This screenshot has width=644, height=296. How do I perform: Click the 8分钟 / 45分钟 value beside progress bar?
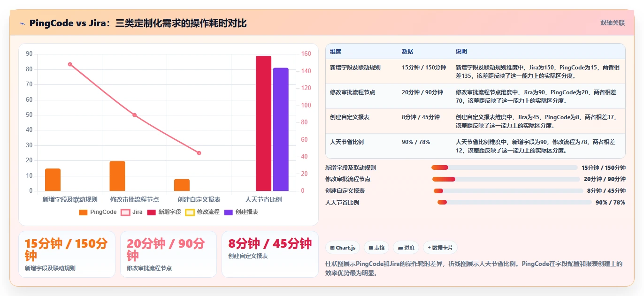tap(606, 191)
